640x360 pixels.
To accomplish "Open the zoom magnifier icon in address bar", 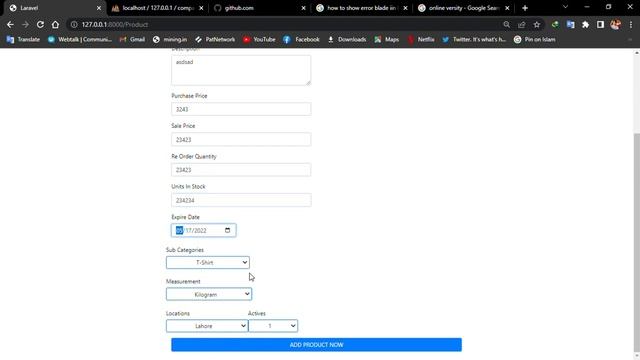I will tap(507, 24).
